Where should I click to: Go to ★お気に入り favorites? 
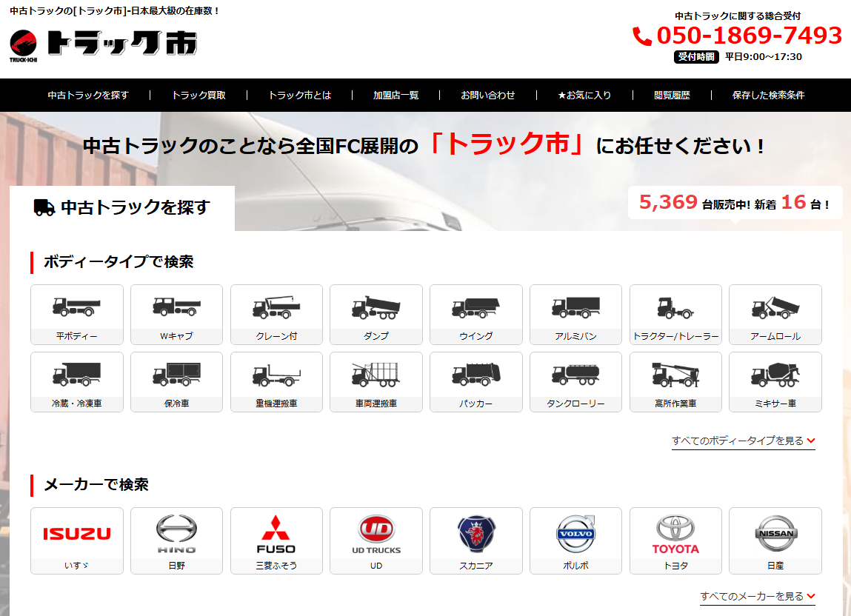coord(584,95)
